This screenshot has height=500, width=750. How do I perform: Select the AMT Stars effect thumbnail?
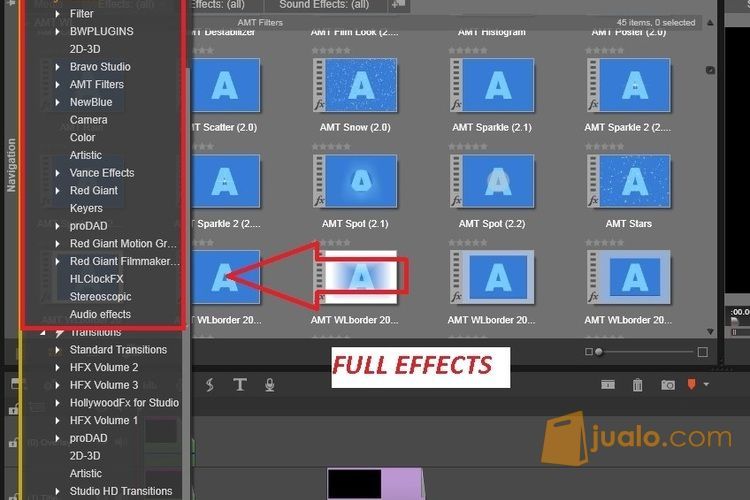point(629,181)
